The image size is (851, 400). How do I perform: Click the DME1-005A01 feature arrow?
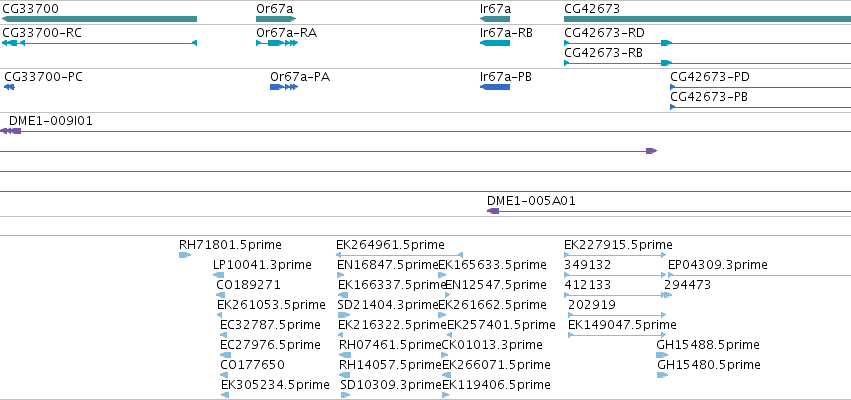coord(493,211)
